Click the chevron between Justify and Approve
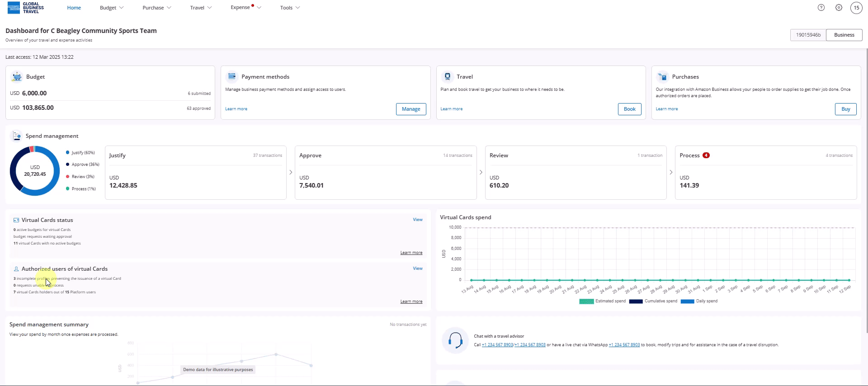The height and width of the screenshot is (386, 868). pyautogui.click(x=291, y=172)
